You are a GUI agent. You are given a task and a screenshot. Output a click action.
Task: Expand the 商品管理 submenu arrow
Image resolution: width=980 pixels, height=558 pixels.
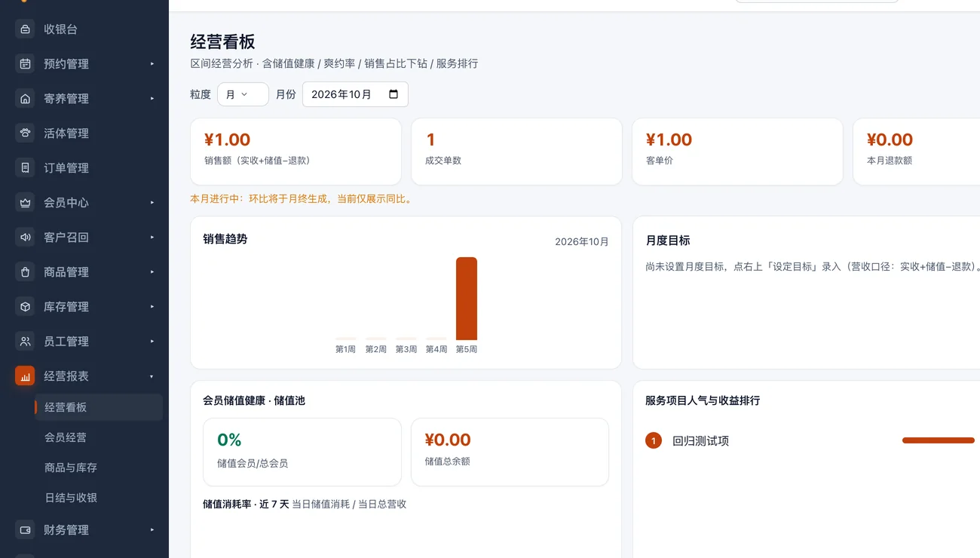click(x=152, y=272)
